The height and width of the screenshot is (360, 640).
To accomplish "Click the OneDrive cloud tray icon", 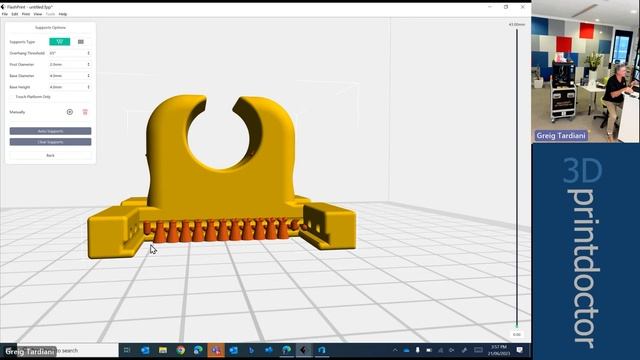I will point(406,350).
